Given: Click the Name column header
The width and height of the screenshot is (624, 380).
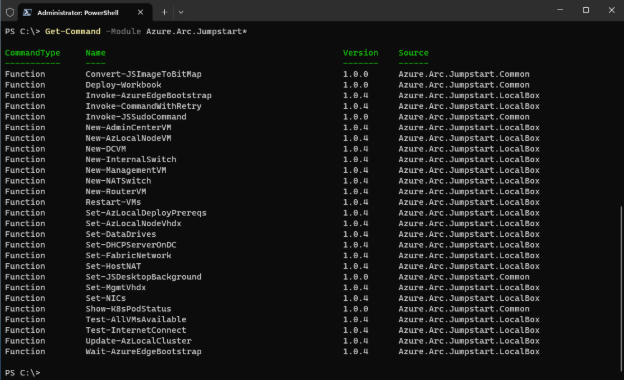Looking at the screenshot, I should [x=96, y=53].
